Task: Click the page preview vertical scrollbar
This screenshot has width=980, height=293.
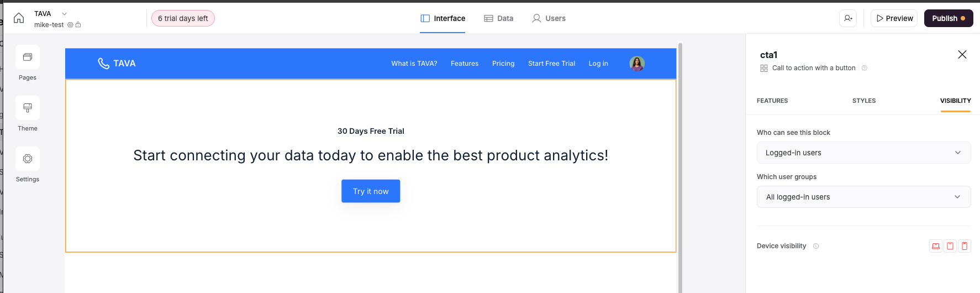Action: [680, 166]
